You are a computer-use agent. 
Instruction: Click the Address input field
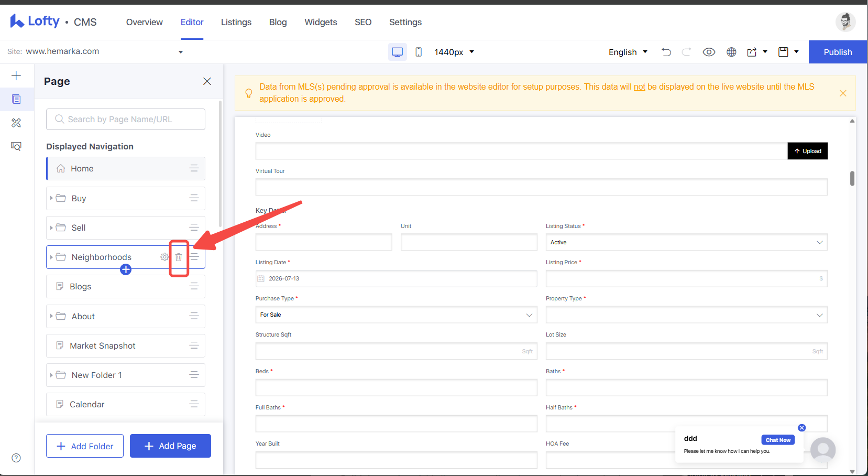click(x=324, y=242)
